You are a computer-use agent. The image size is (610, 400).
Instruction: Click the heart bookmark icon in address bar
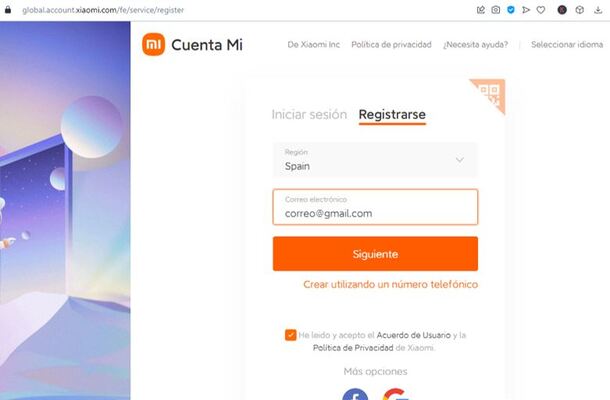541,10
